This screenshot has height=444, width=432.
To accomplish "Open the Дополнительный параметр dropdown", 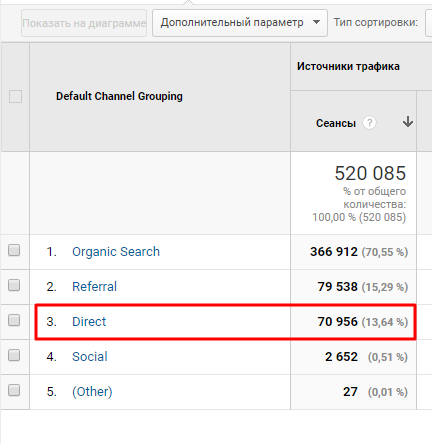I will [240, 23].
